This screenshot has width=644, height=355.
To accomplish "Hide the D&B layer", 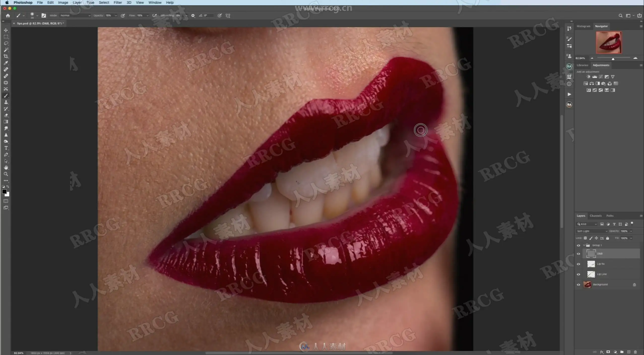I will [578, 254].
